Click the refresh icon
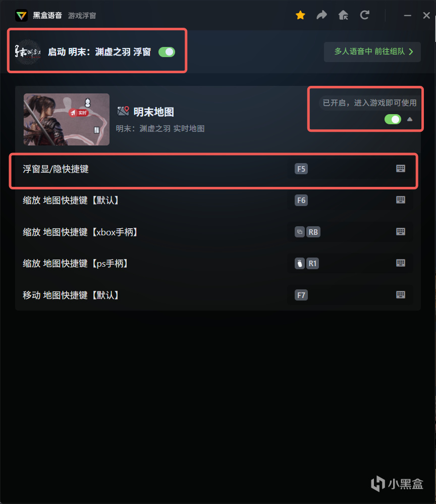 click(365, 15)
